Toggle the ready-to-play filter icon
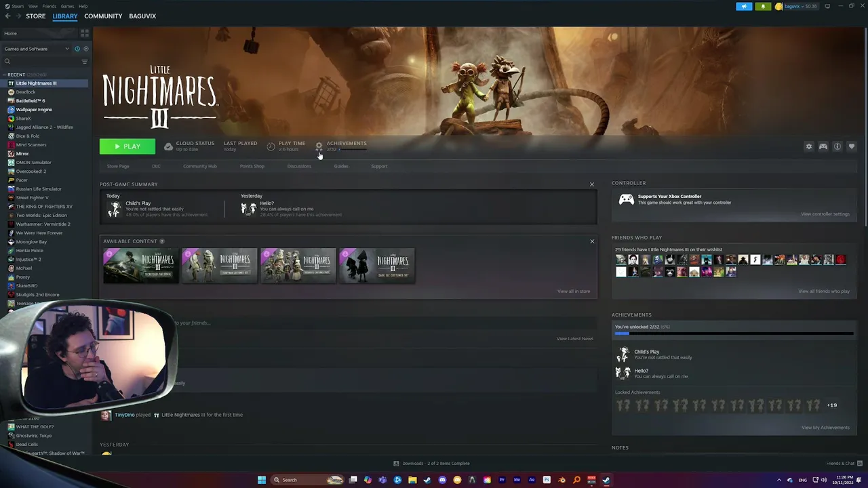The height and width of the screenshot is (488, 868). [85, 49]
